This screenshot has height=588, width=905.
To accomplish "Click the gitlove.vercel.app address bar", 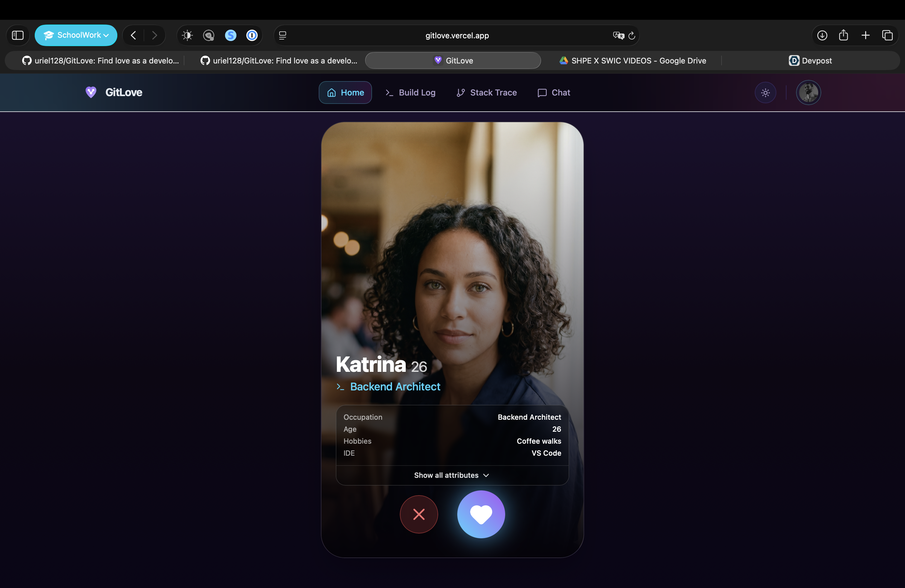I will (457, 35).
